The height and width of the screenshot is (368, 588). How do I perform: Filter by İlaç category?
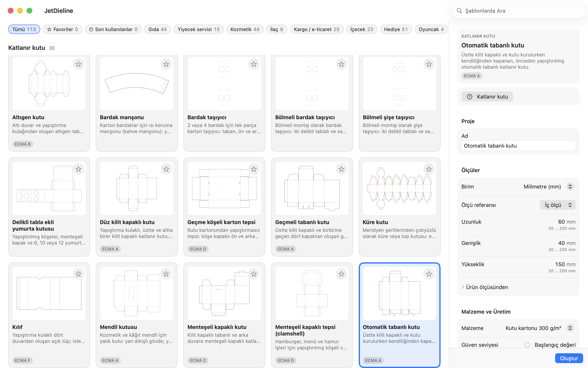(x=276, y=29)
